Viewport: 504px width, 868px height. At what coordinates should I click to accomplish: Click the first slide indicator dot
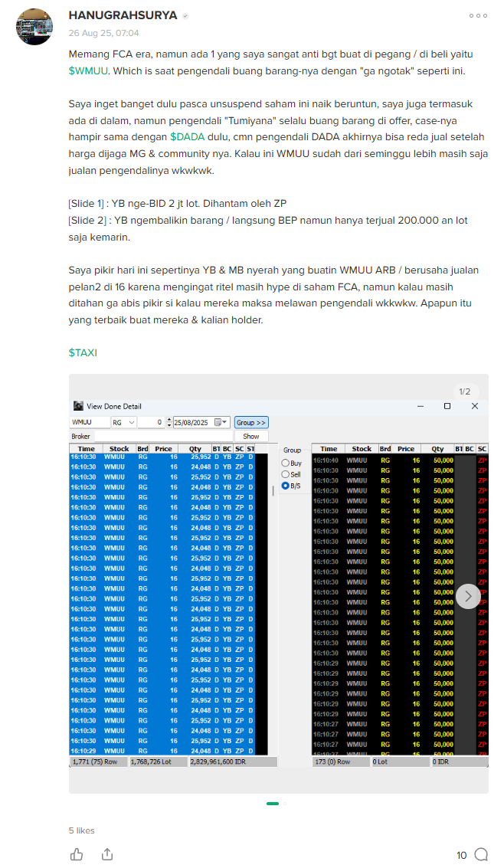[273, 803]
